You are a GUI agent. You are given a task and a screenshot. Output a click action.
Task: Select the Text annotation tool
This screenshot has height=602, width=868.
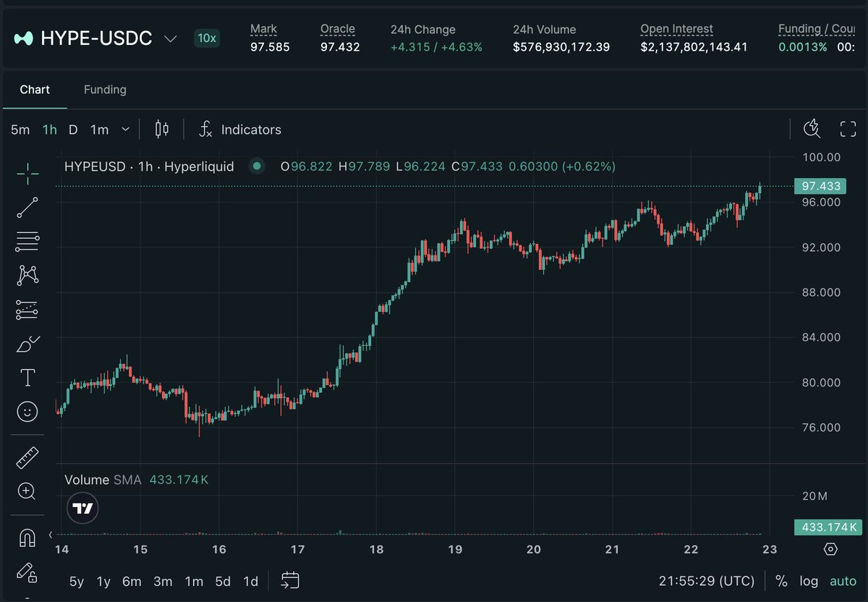[27, 377]
